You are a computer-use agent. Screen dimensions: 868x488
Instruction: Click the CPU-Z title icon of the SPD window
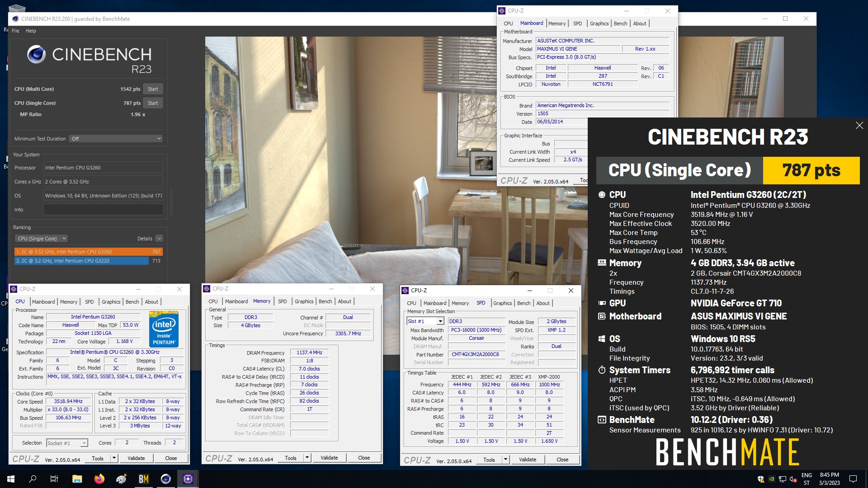(405, 291)
